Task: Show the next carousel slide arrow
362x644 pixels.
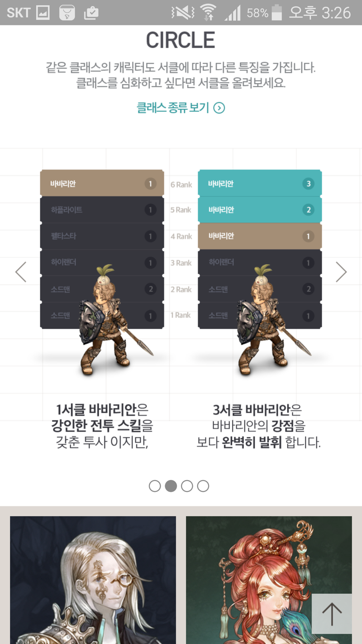Action: (x=341, y=272)
